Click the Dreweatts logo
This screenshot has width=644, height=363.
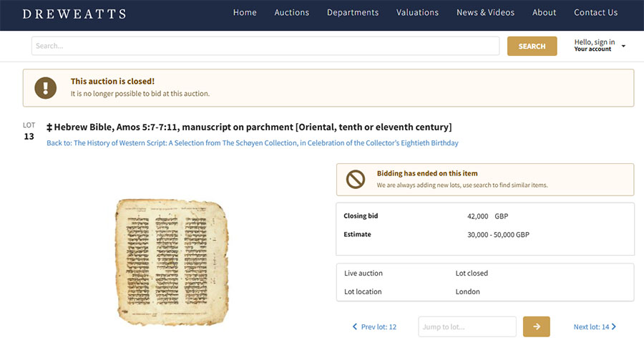[74, 14]
